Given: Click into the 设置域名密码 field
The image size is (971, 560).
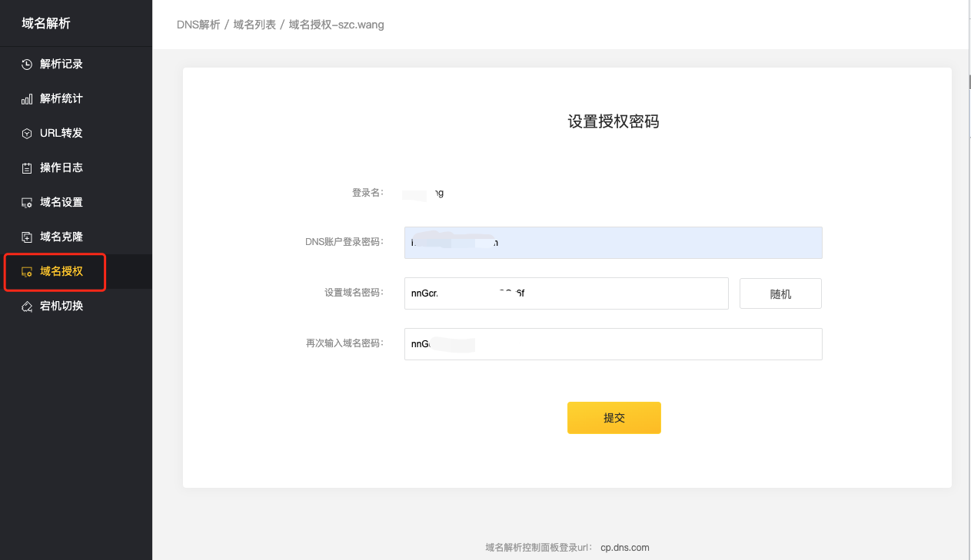Looking at the screenshot, I should 566,293.
